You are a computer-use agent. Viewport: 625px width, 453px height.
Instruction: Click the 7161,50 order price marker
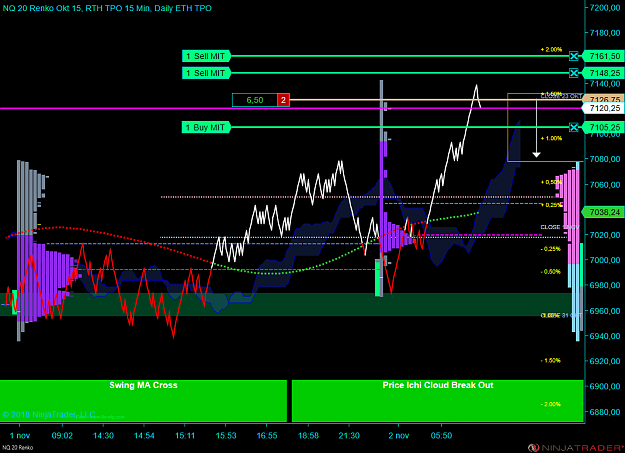point(603,56)
